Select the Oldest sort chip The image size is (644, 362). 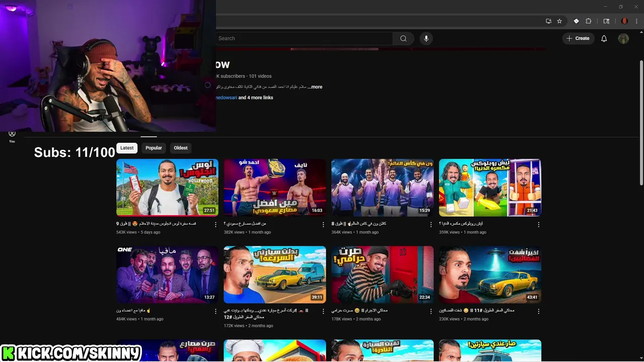pos(181,148)
